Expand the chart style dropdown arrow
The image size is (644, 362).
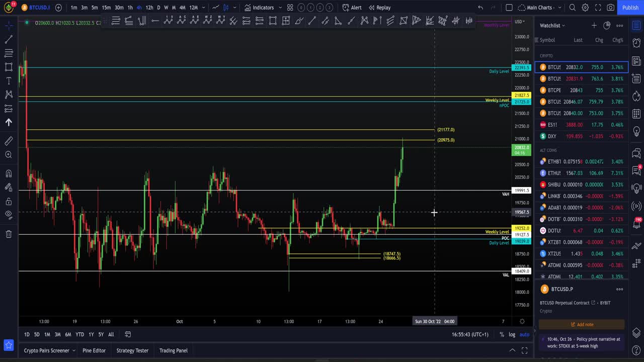pyautogui.click(x=234, y=8)
